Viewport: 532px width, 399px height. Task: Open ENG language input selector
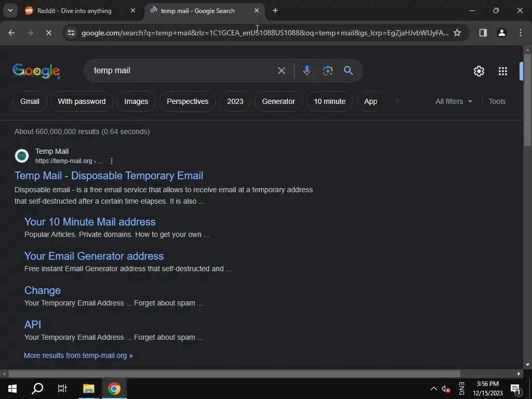point(461,389)
